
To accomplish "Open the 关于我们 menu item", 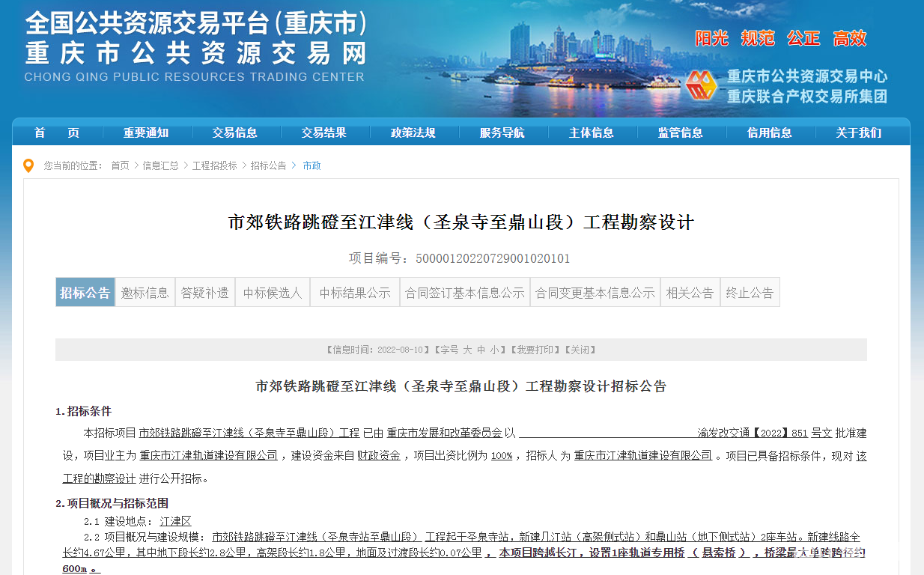I will coord(859,133).
